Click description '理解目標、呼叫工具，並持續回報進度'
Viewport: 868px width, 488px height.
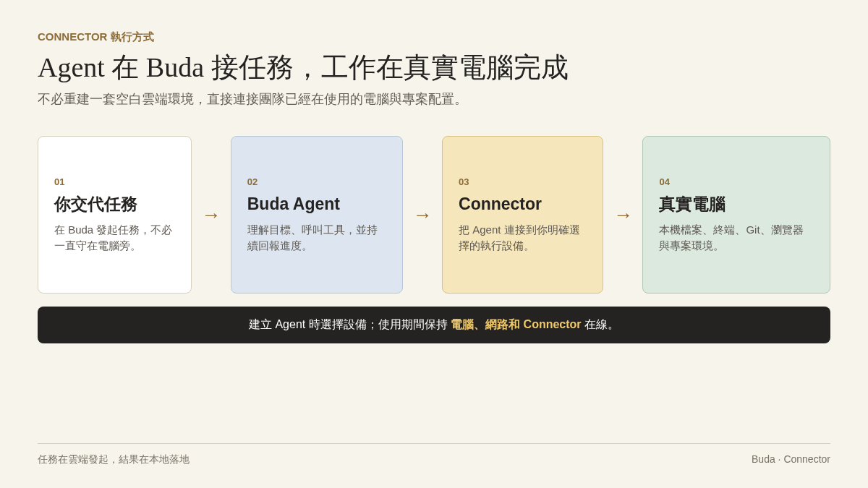point(312,238)
